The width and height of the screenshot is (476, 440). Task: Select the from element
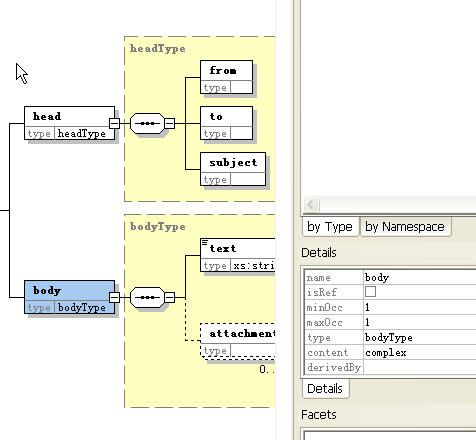(x=226, y=77)
